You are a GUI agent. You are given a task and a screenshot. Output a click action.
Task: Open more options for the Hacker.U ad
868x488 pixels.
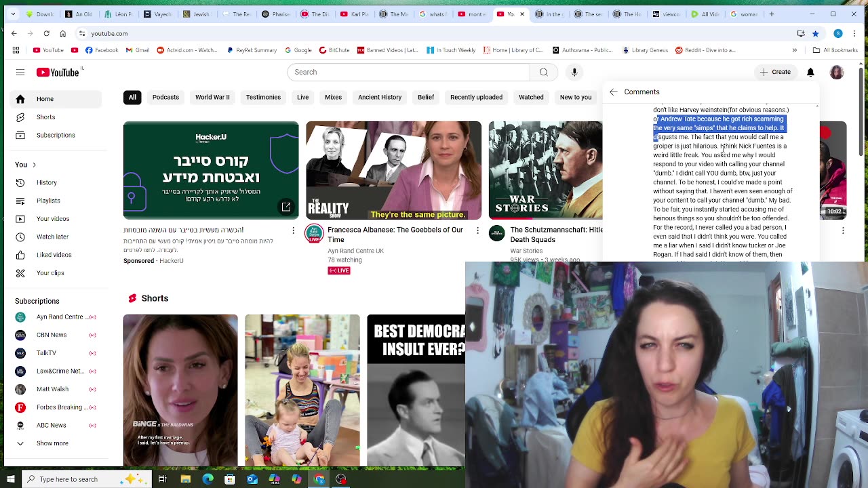pos(293,231)
